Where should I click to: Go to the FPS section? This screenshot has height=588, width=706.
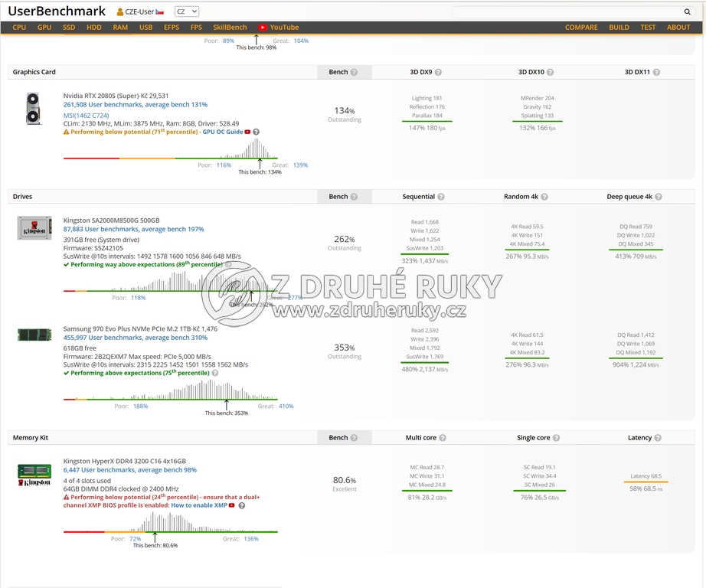196,28
